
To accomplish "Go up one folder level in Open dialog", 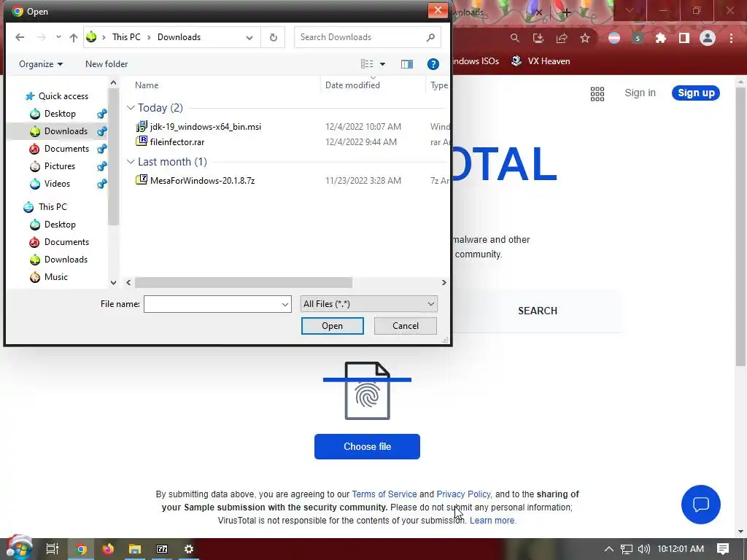I will [x=74, y=37].
